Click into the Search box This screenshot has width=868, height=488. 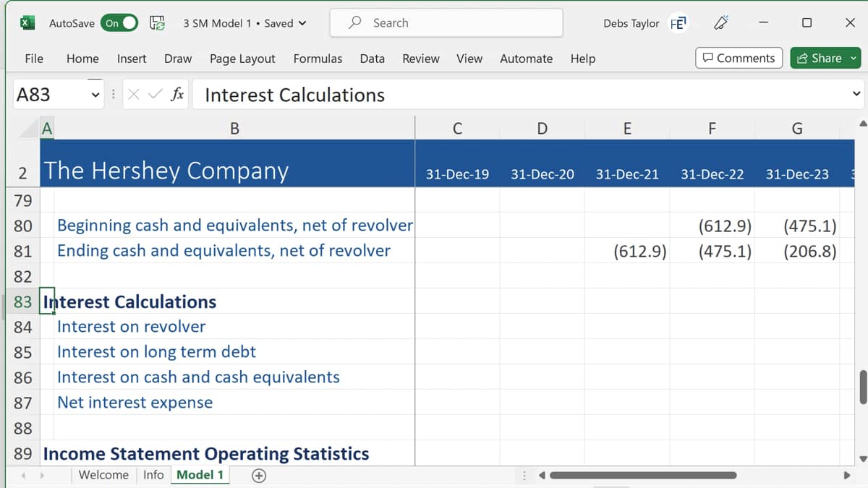(x=446, y=22)
